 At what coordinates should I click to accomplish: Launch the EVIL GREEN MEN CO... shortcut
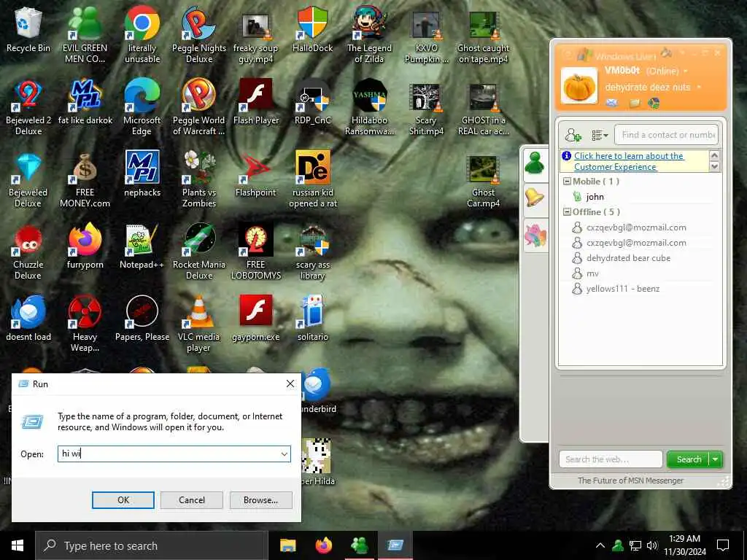click(85, 35)
